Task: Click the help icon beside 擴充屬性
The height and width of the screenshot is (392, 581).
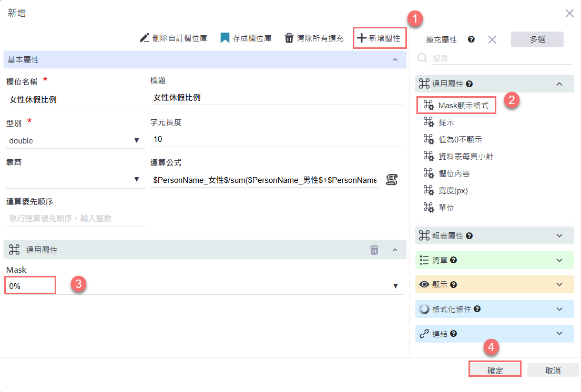Action: point(471,39)
